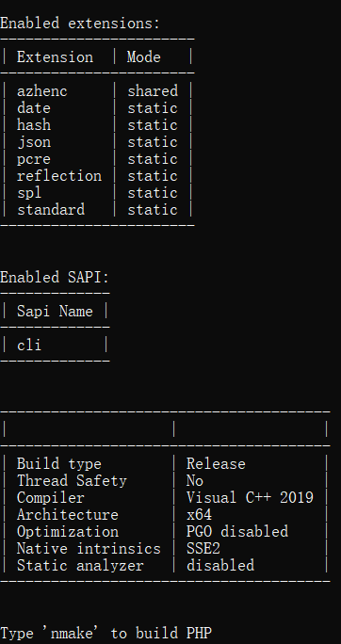This screenshot has width=341, height=644.
Task: Click the 'Visual C++ 2019' value
Action: coord(250,498)
